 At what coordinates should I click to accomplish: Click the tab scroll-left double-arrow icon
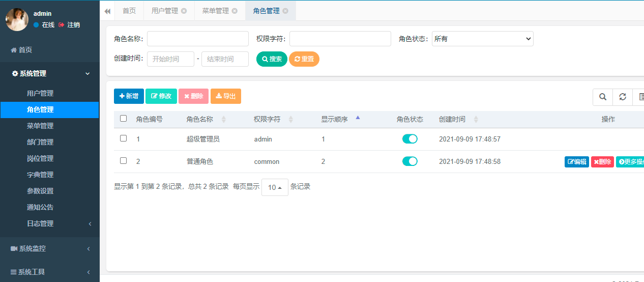click(x=107, y=11)
